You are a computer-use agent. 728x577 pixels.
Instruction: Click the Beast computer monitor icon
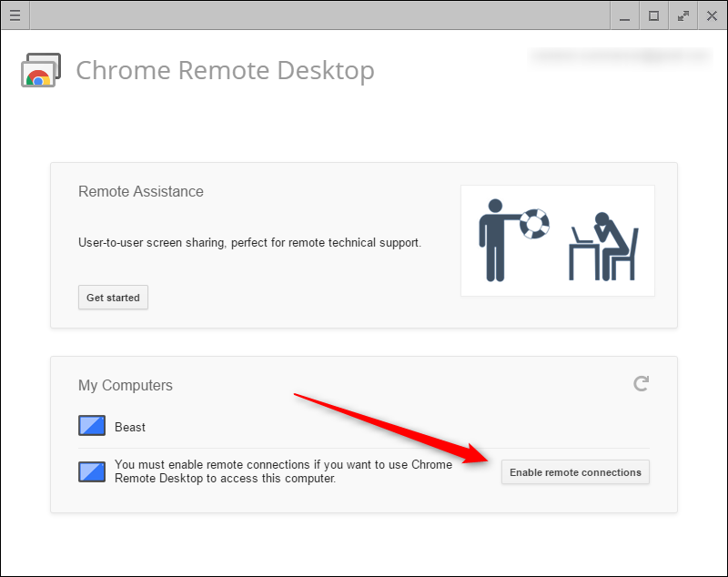[92, 427]
